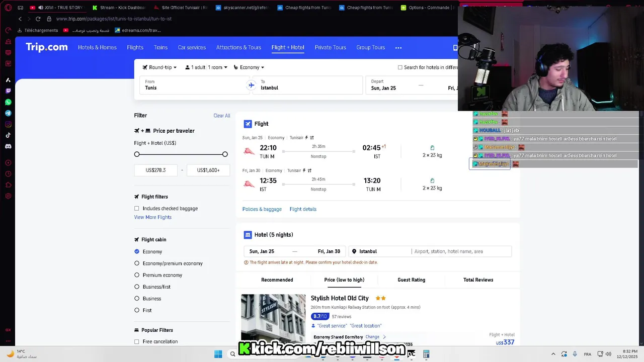Image resolution: width=644 pixels, height=362 pixels.
Task: Switch to the Recommended sort tab
Action: tap(277, 280)
